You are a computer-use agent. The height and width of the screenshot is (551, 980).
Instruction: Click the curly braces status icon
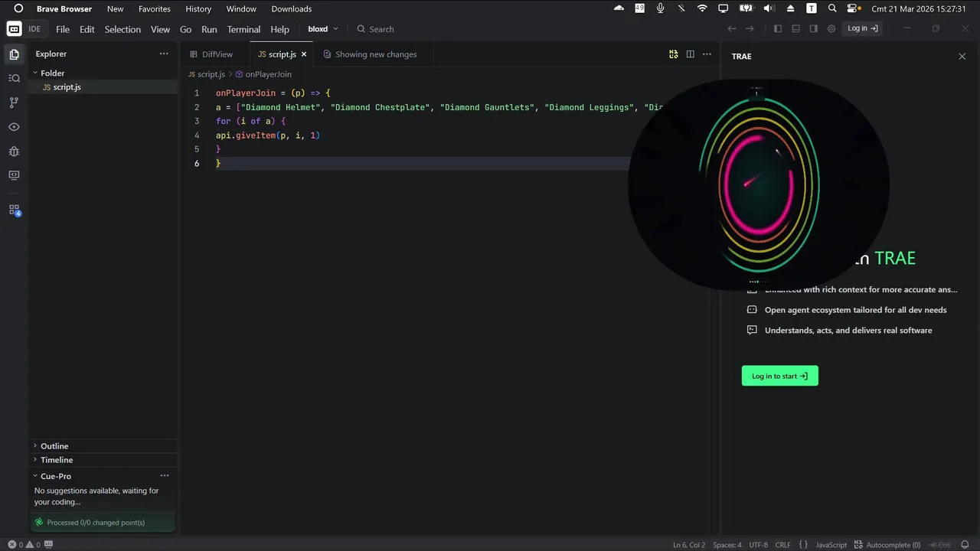tap(803, 545)
